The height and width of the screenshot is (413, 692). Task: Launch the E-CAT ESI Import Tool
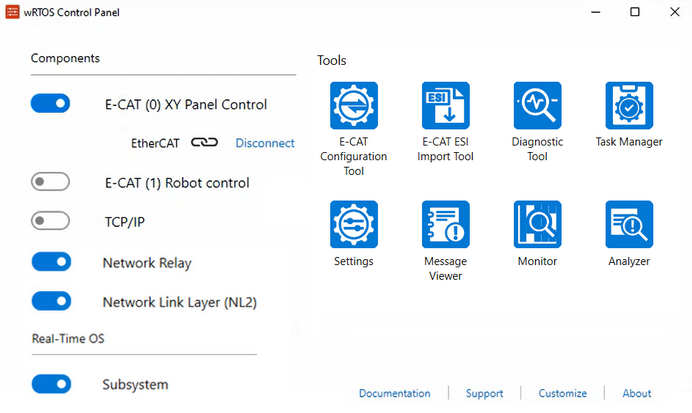(445, 105)
